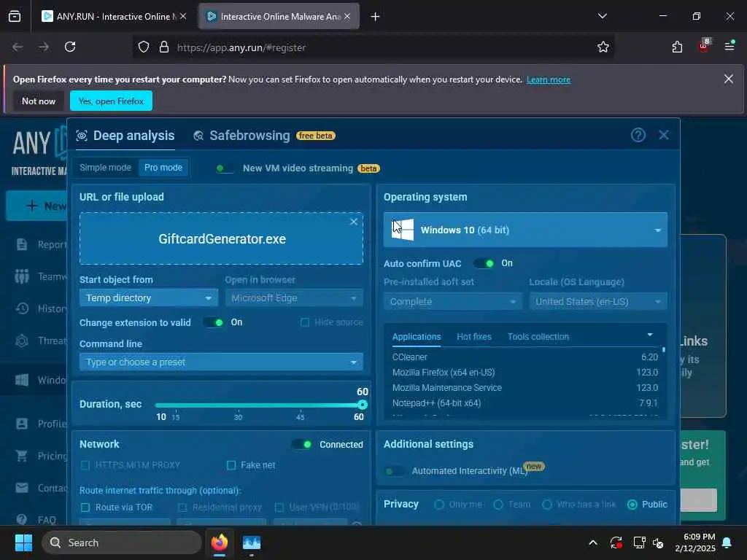Toggle Automated Interactivity (ML) switch
The width and height of the screenshot is (747, 560).
(395, 471)
